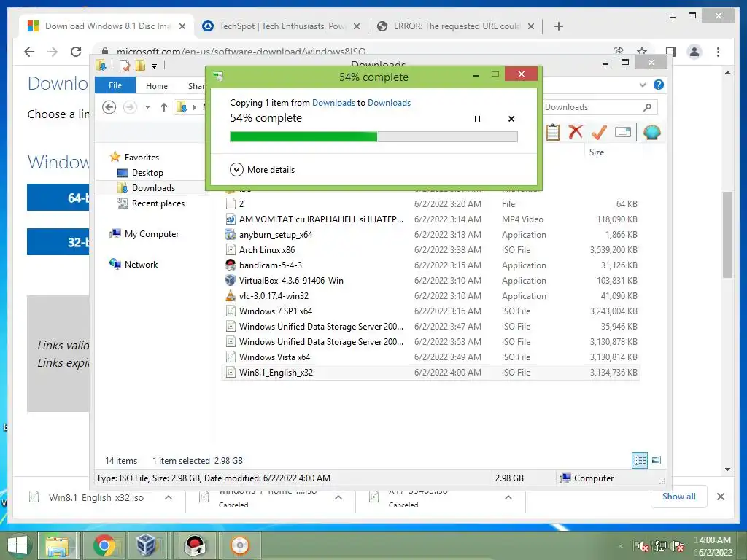The height and width of the screenshot is (560, 747).
Task: Switch to ERROR requested URL tab
Action: [457, 26]
